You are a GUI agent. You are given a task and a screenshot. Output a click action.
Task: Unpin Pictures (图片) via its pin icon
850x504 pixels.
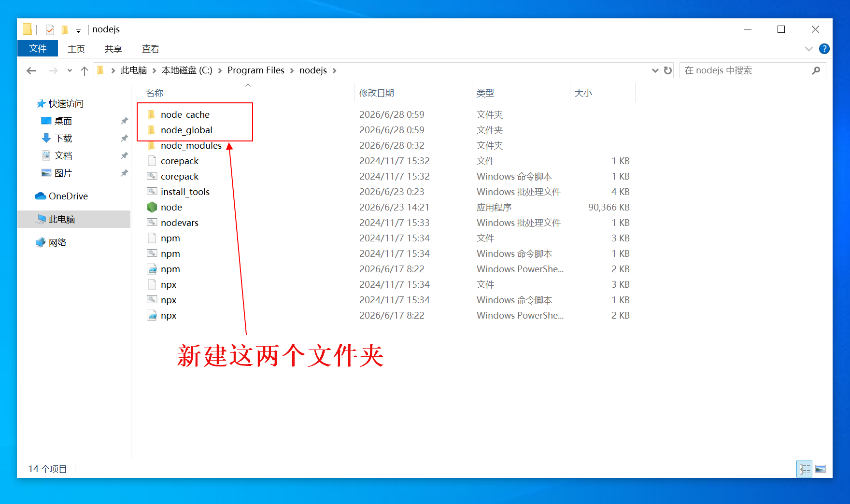point(124,173)
